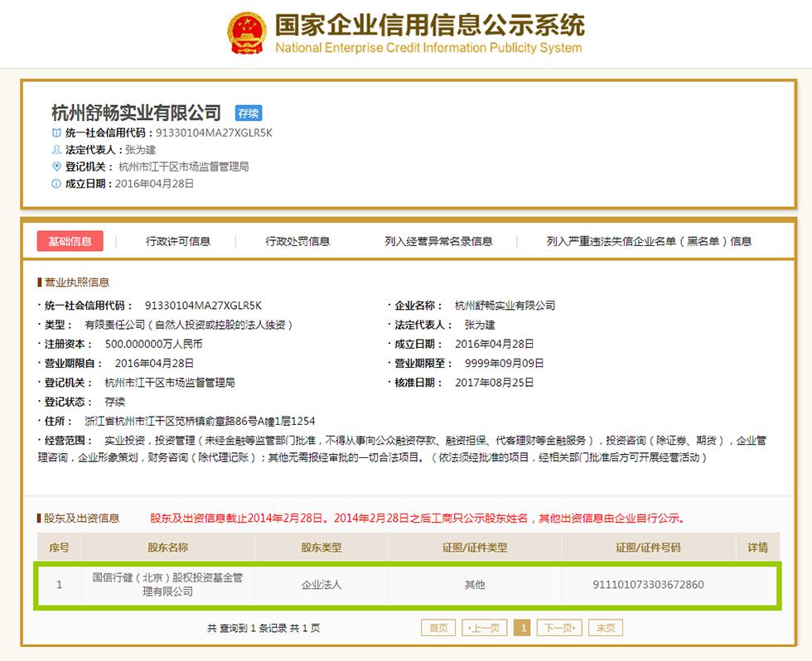Click the site title 国家企业信用信息公示系统
Viewport: 812px width, 661px height.
pyautogui.click(x=430, y=26)
